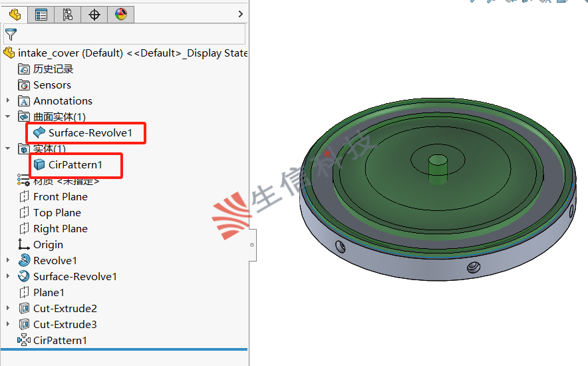The height and width of the screenshot is (366, 588).
Task: Expand the Cut-Extrude2 feature
Action: 8,309
